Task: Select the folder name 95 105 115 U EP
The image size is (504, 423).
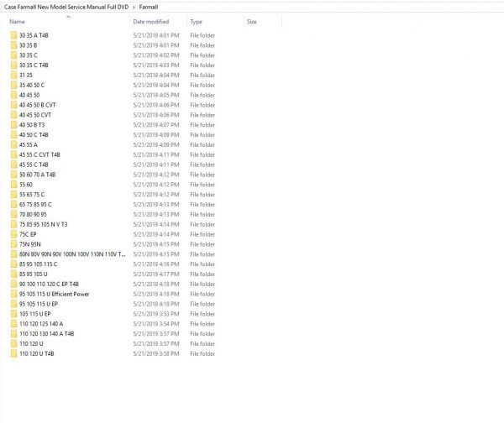Action: (39, 304)
